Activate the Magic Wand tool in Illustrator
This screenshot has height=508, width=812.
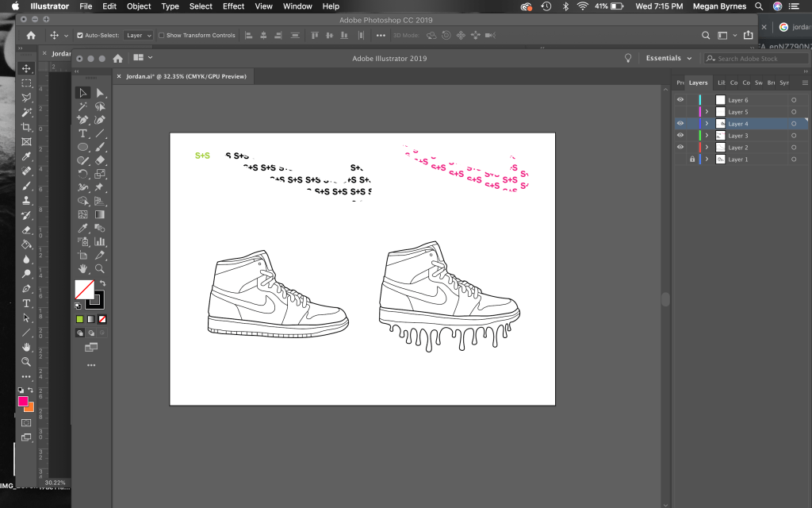pos(82,106)
